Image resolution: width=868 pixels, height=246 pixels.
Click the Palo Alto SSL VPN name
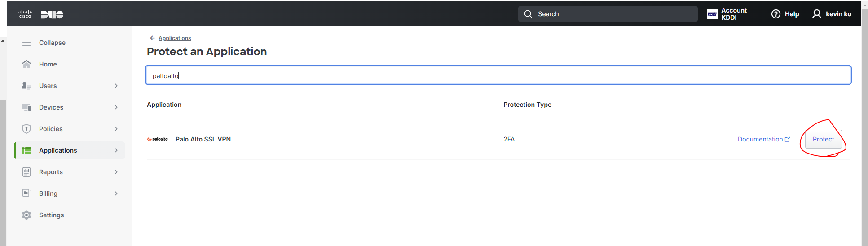(x=203, y=139)
